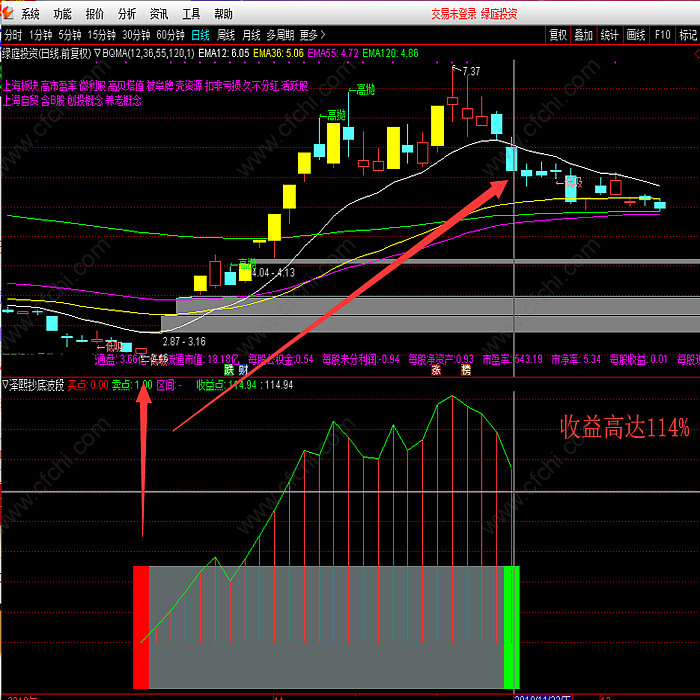
Task: Open the 帮助 menu
Action: 223,14
